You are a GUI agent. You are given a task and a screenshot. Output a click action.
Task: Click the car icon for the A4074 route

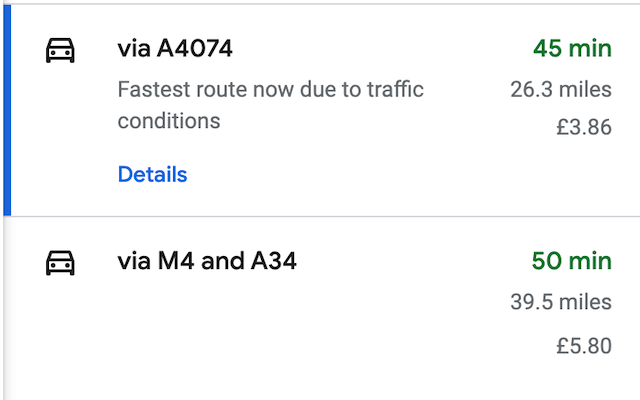point(61,50)
